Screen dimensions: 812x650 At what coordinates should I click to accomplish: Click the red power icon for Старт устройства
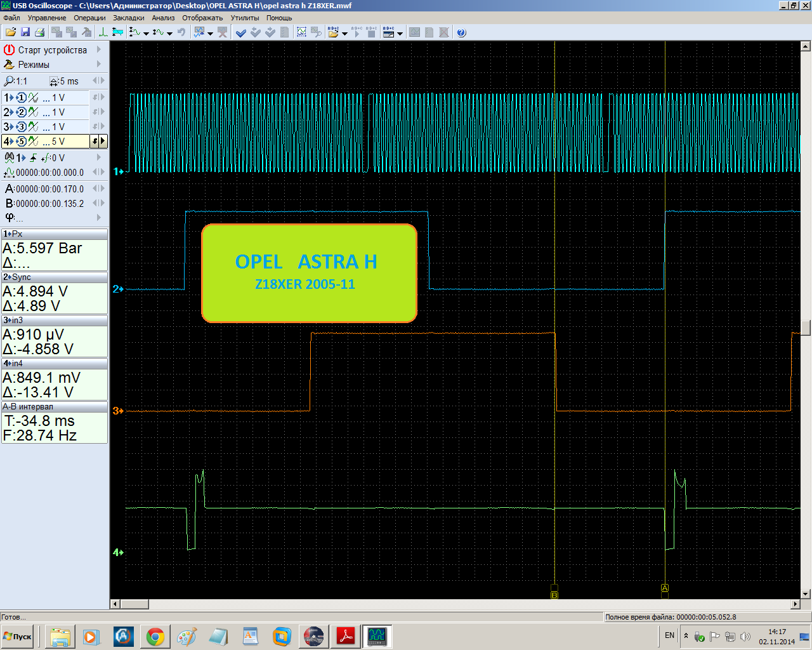pos(9,50)
